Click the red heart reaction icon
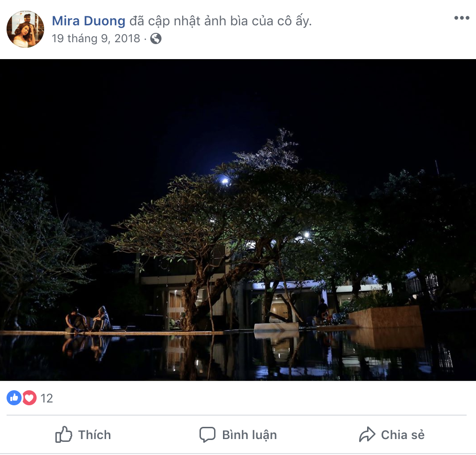476x455 pixels. coord(29,398)
